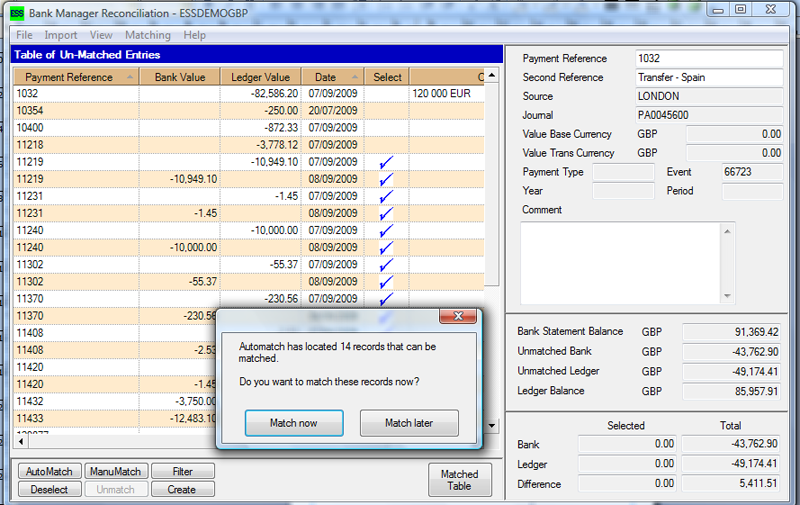
Task: Focus the Second Reference field
Action: click(709, 77)
